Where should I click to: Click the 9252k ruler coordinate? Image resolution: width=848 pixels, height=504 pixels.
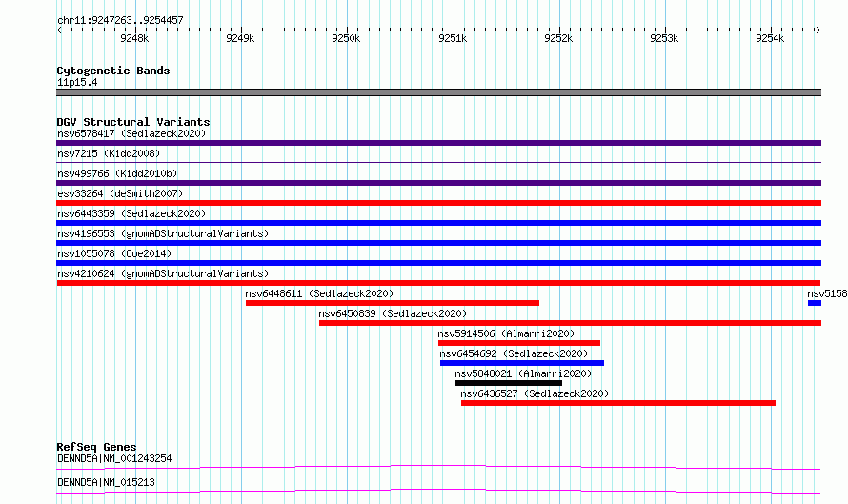[558, 38]
